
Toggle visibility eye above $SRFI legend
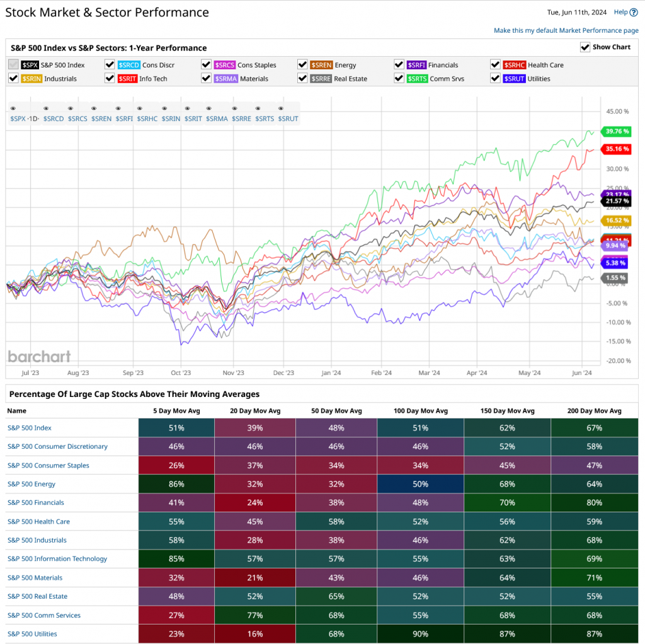tap(118, 108)
